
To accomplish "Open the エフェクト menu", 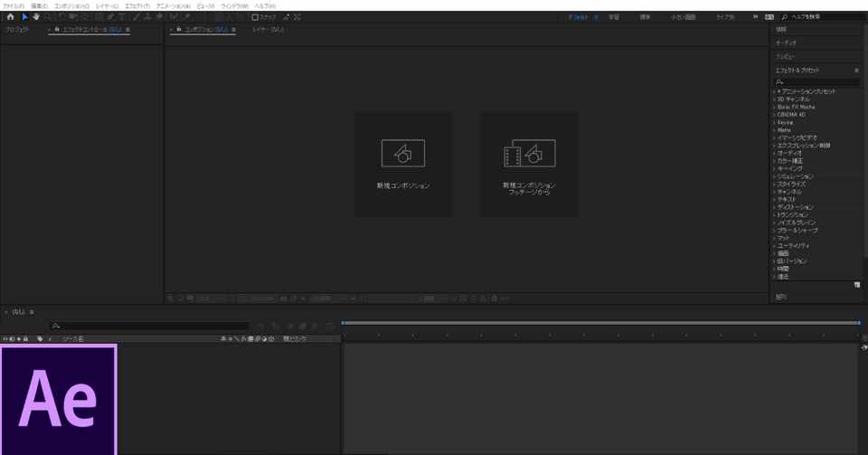I will click(x=137, y=5).
